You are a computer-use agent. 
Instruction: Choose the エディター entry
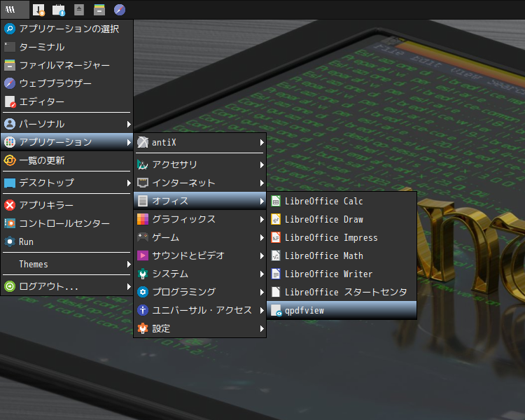(67, 101)
